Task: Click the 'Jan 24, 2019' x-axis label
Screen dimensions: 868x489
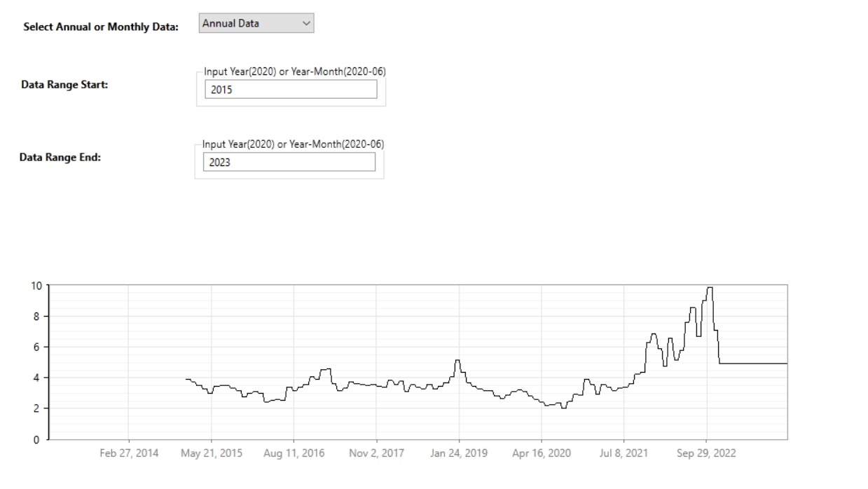Action: pos(459,453)
